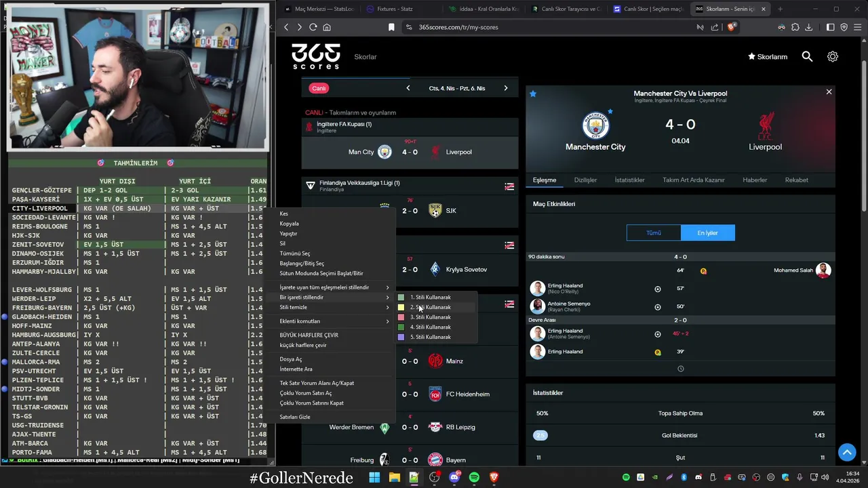Open Discord from the taskbar
Screen dimensions: 868x488
454,478
